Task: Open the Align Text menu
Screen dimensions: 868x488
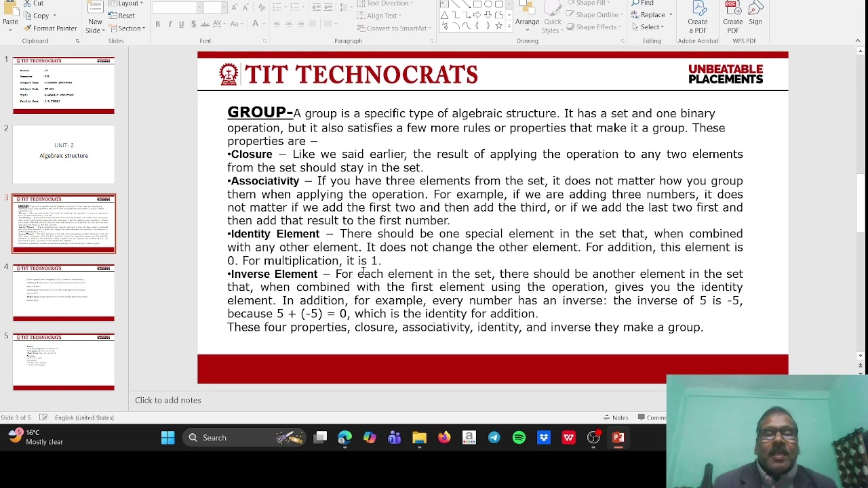Action: [x=379, y=16]
